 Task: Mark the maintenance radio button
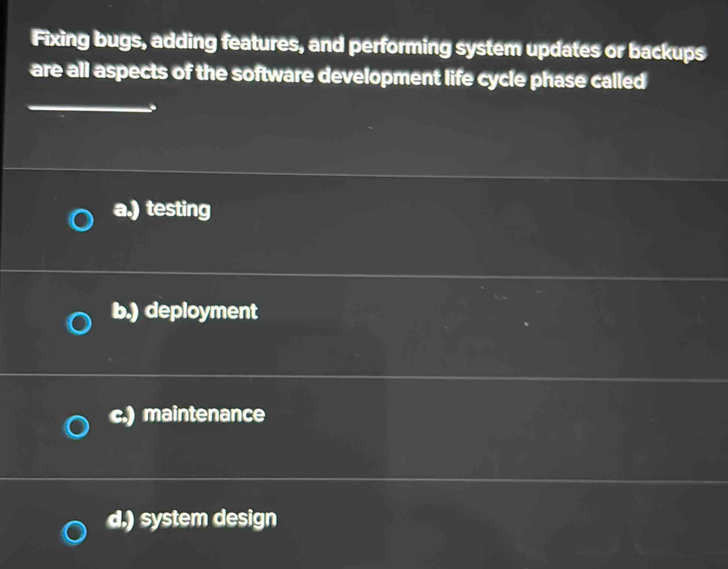[x=76, y=429]
